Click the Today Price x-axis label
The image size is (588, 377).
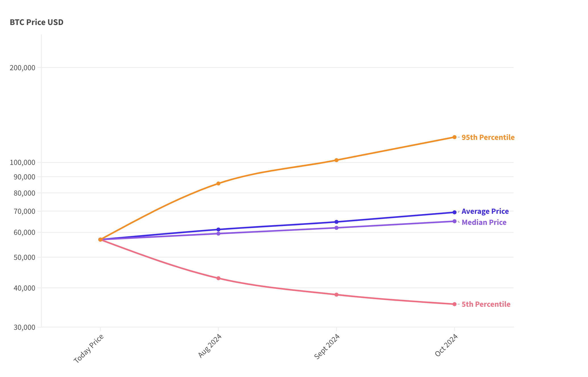89,349
